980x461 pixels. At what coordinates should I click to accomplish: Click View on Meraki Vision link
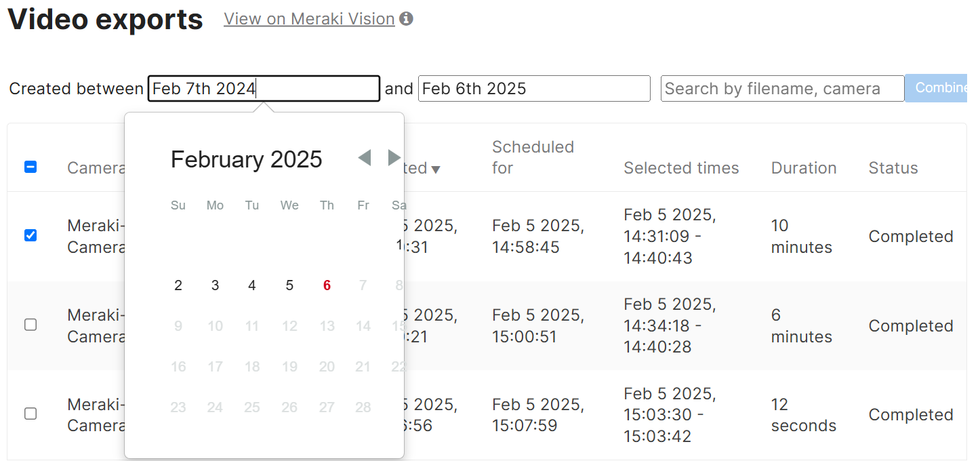[x=309, y=19]
